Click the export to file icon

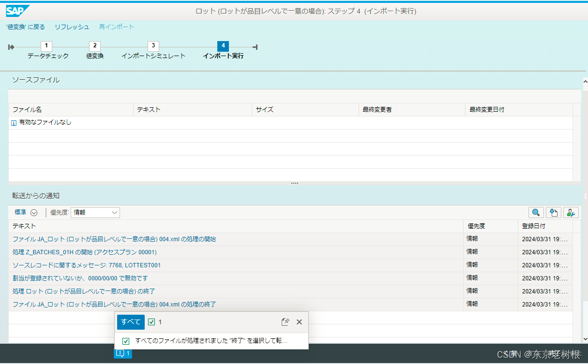point(553,212)
